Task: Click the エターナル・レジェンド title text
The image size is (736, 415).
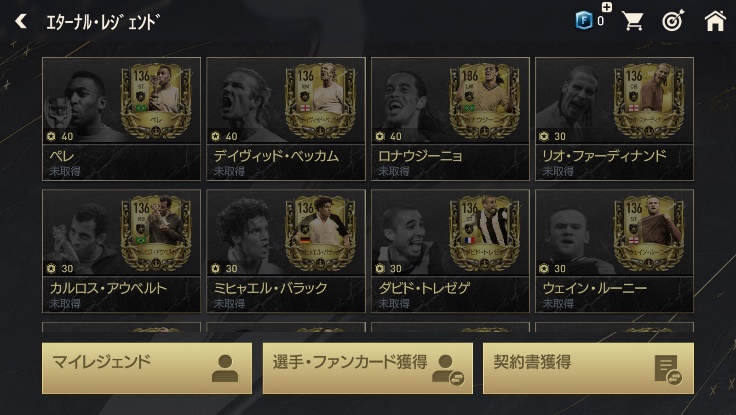Action: [x=103, y=22]
